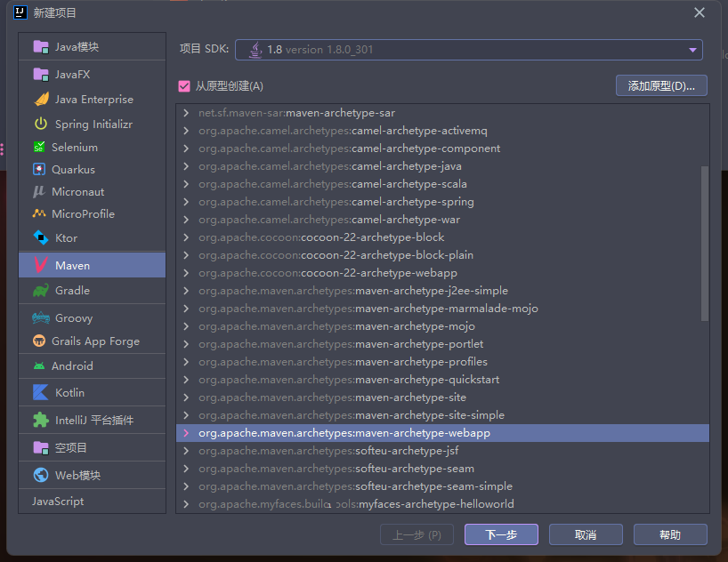Choose the Grails App Forge icon
The image size is (728, 562).
coord(39,341)
